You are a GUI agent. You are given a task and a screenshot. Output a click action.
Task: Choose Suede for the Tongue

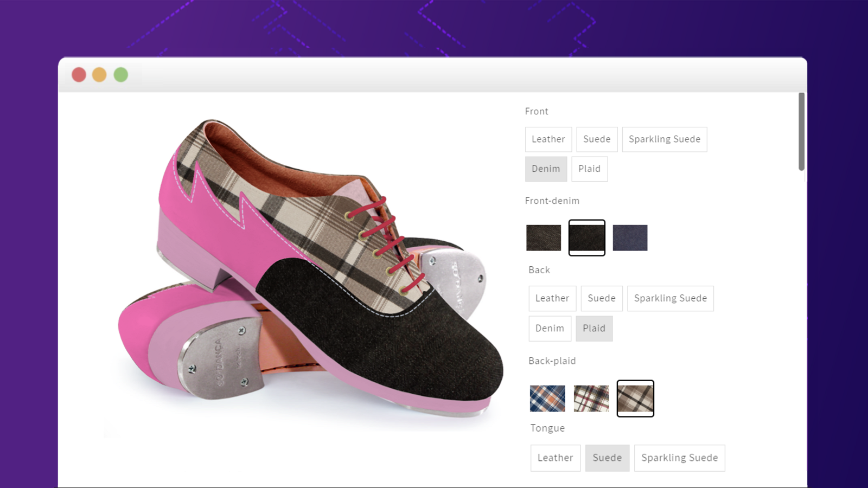pos(607,458)
